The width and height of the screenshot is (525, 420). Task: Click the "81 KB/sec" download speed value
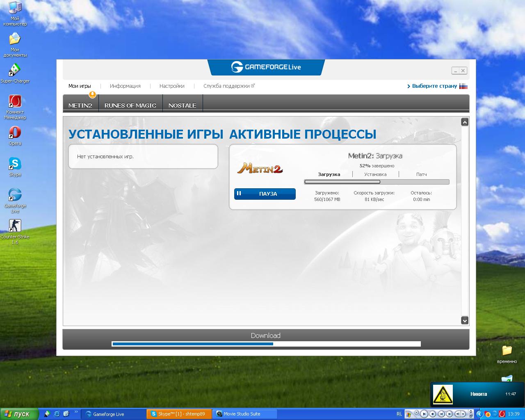click(x=374, y=199)
